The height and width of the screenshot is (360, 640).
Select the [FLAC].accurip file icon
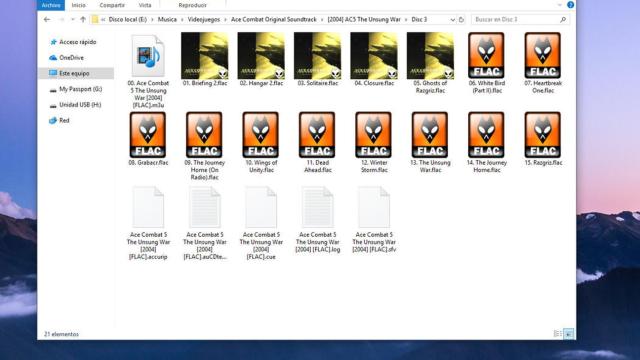click(148, 207)
